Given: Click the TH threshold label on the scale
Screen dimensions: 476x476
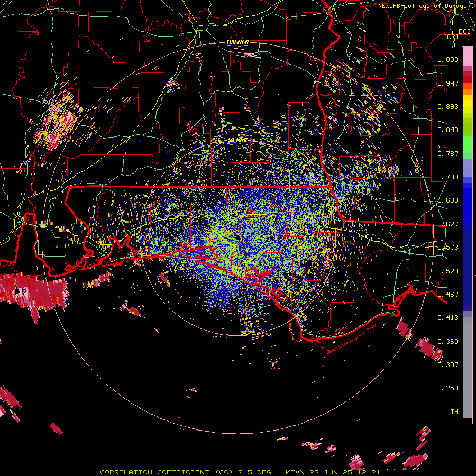Looking at the screenshot, I should pos(454,411).
